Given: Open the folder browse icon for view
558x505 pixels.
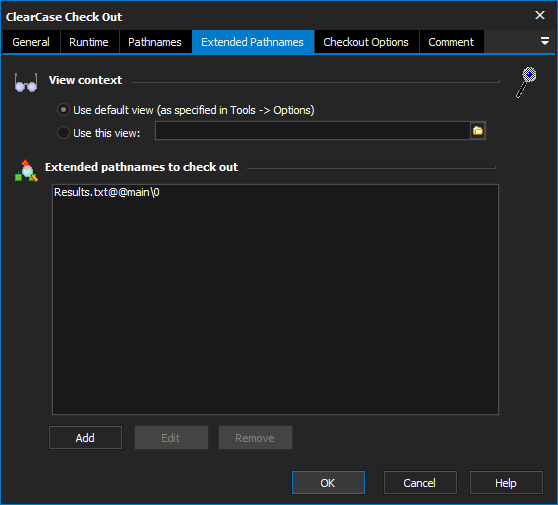Looking at the screenshot, I should click(x=478, y=131).
